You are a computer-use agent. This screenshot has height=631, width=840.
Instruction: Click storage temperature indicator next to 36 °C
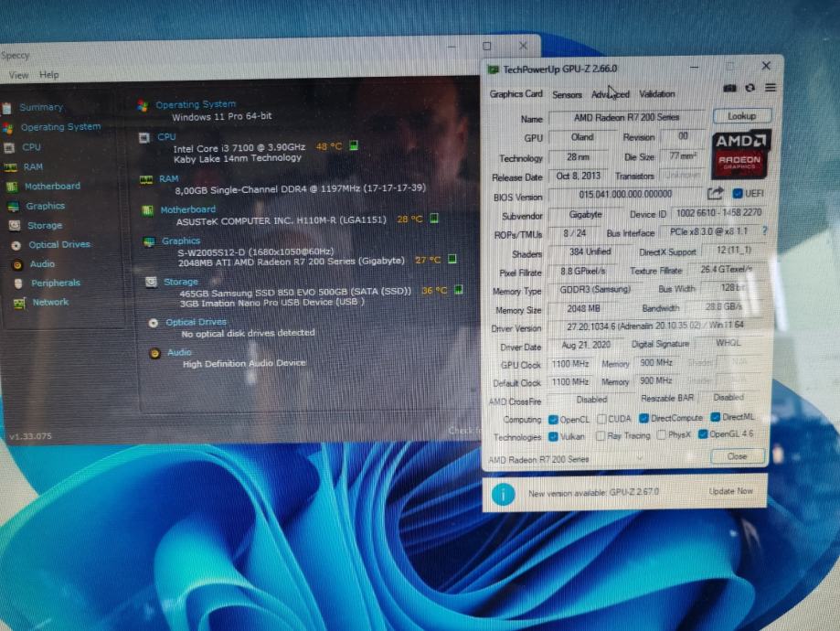pos(459,290)
